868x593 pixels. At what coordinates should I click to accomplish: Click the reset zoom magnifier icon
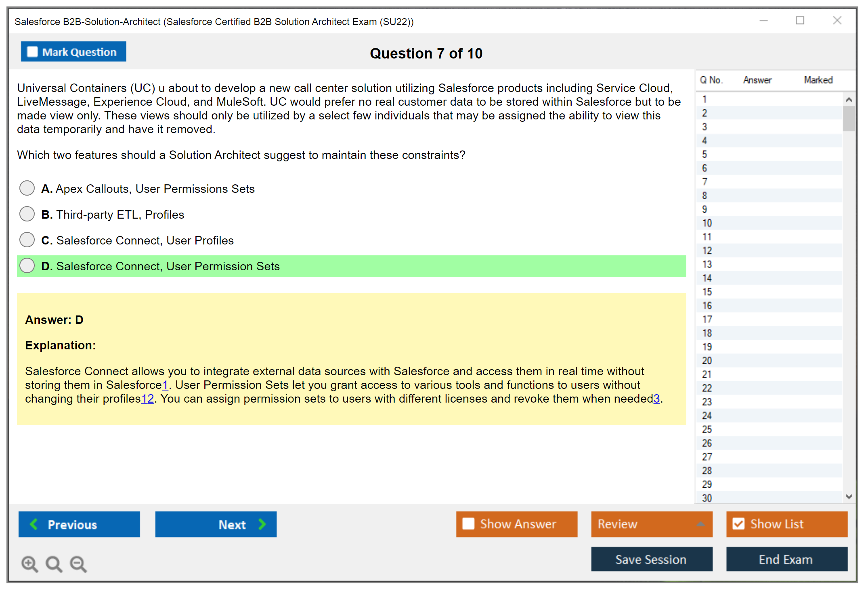click(x=54, y=564)
